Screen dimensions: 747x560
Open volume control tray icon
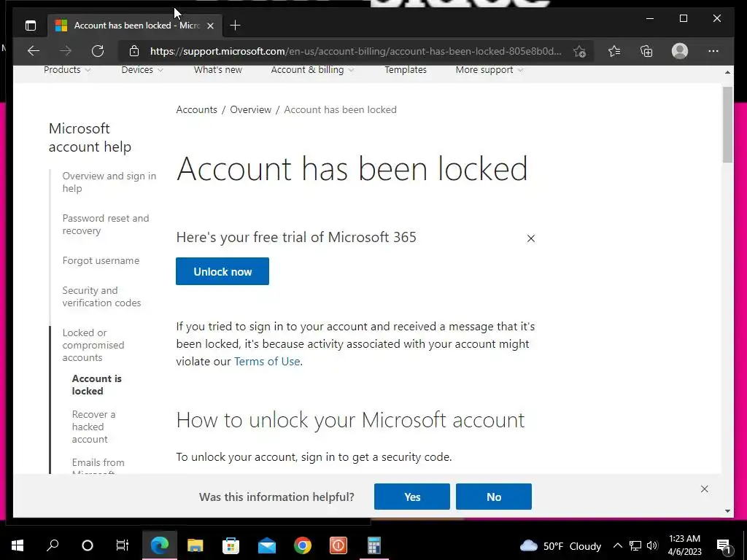(652, 545)
